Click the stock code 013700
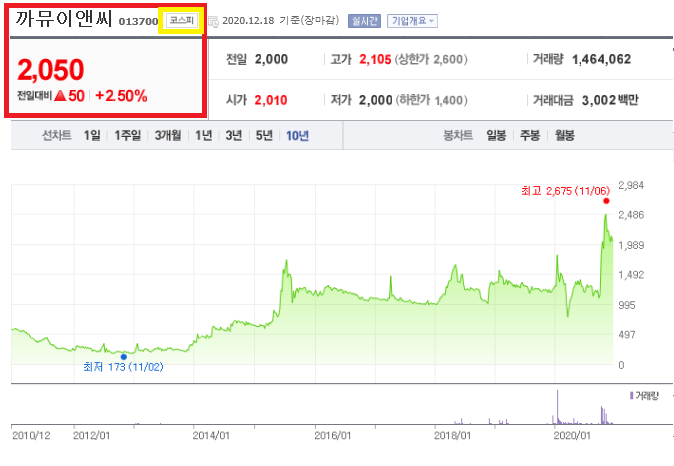Screen dimensions: 674x466 [138, 21]
